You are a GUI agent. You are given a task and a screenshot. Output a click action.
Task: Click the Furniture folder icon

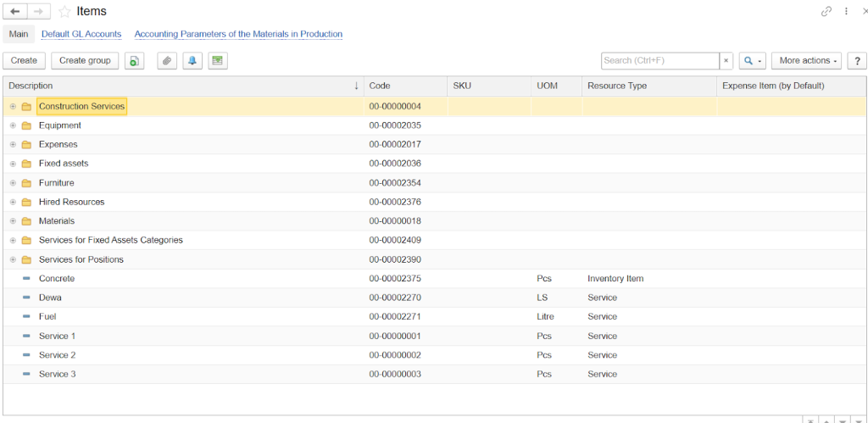pyautogui.click(x=26, y=183)
